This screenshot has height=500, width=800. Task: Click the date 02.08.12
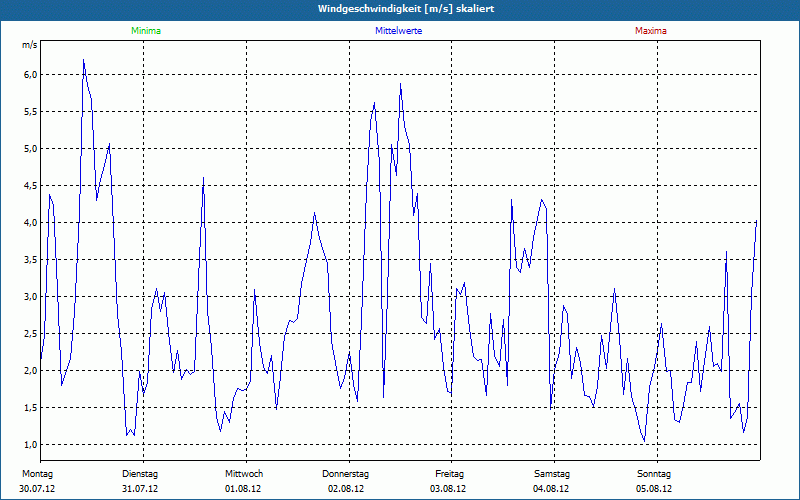click(x=346, y=489)
